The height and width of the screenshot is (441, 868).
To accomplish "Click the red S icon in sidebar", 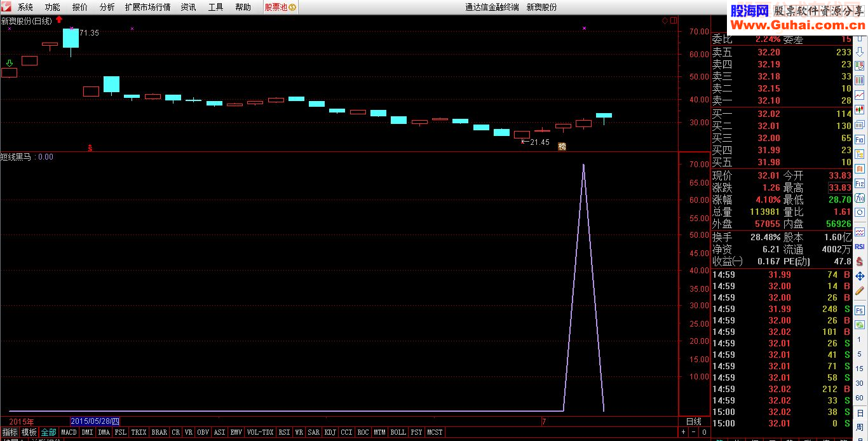I will pos(860,261).
